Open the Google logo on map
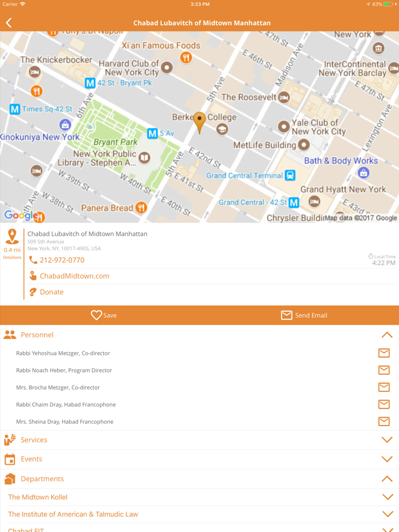Screen dimensions: 399x532 [x=21, y=215]
